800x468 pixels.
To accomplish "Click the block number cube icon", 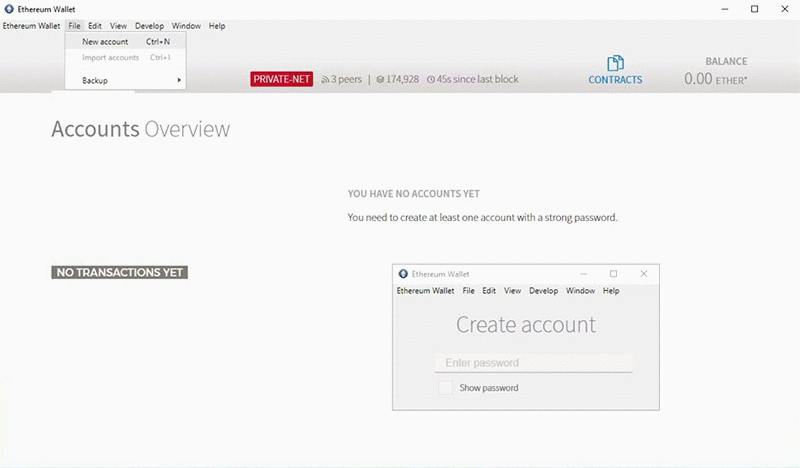I will 380,80.
